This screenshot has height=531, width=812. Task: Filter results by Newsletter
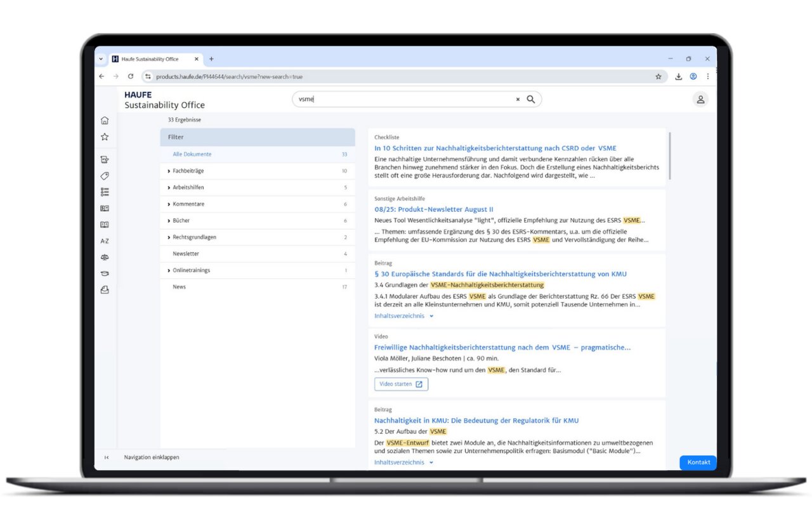pyautogui.click(x=186, y=254)
